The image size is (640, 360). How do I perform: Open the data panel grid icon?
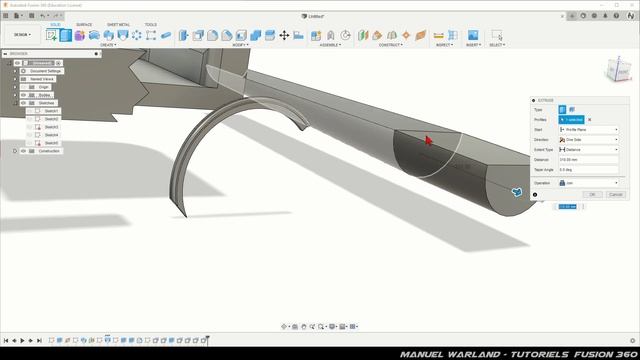pos(6,16)
